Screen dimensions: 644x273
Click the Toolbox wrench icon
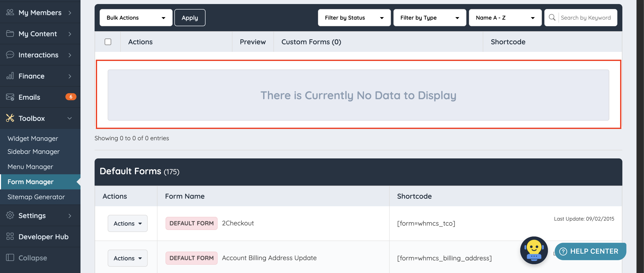(10, 118)
